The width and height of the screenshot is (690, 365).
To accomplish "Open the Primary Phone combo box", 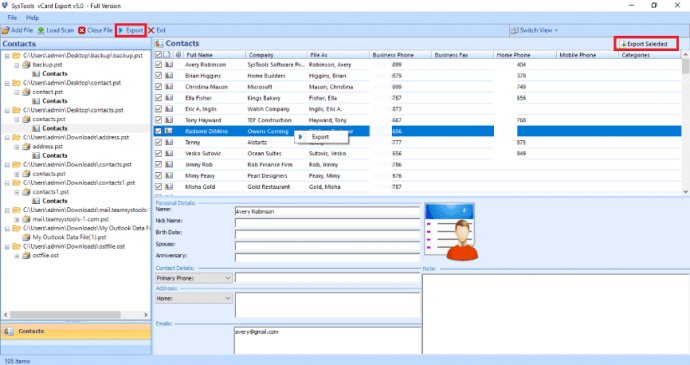I will 194,278.
